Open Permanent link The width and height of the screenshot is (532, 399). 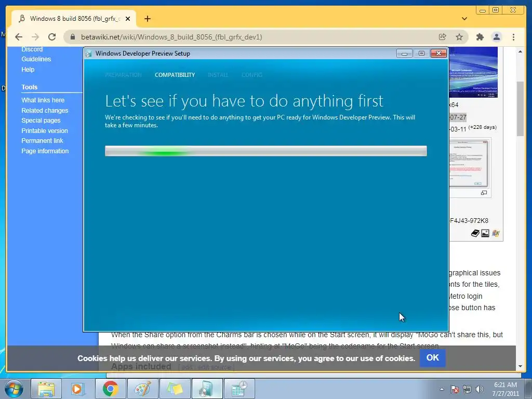point(42,140)
